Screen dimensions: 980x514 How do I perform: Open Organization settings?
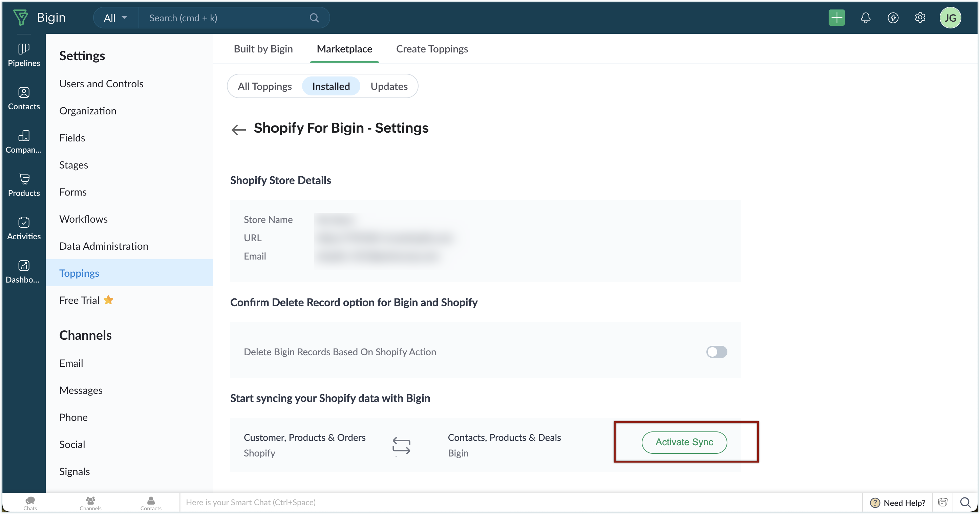[87, 111]
